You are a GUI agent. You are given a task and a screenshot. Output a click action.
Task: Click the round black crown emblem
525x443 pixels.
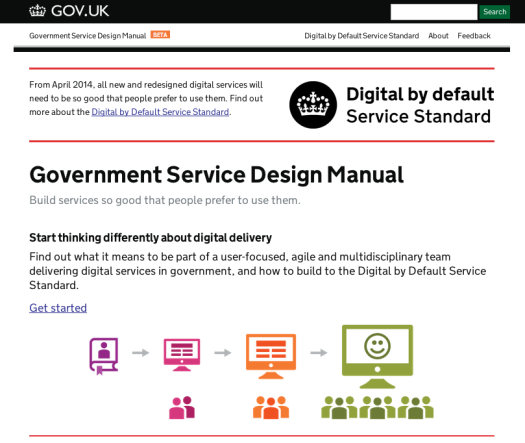[313, 105]
